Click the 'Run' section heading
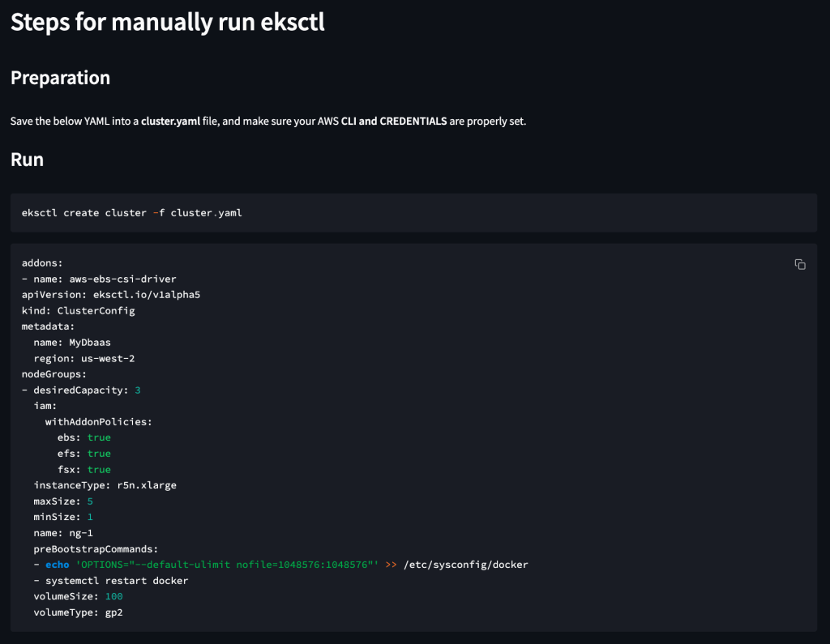 [27, 159]
